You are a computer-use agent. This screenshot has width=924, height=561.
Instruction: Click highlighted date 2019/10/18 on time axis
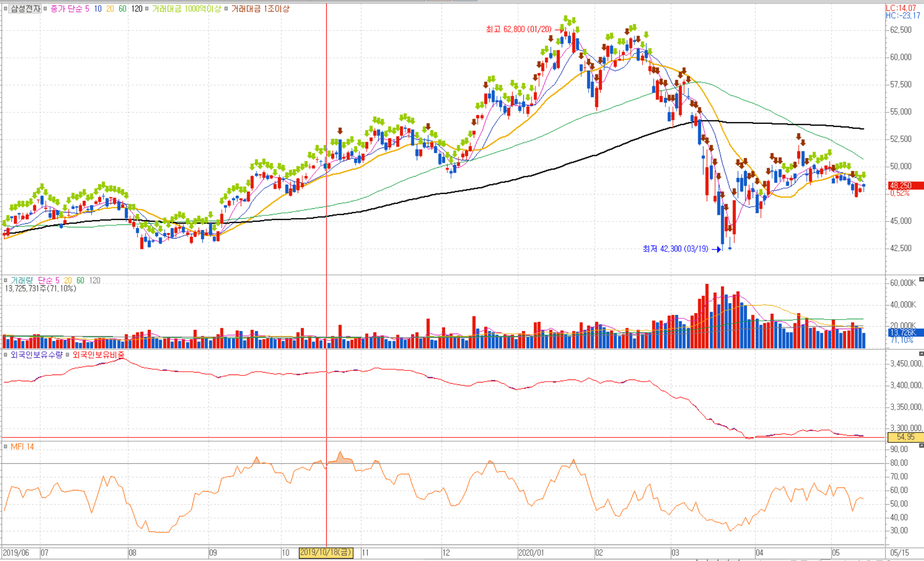[x=326, y=553]
